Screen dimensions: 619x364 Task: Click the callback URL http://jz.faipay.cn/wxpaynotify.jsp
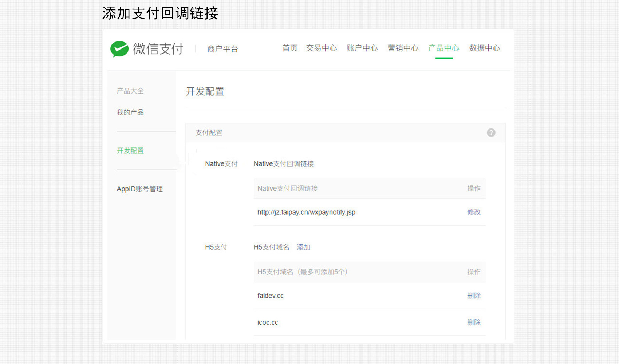point(306,212)
